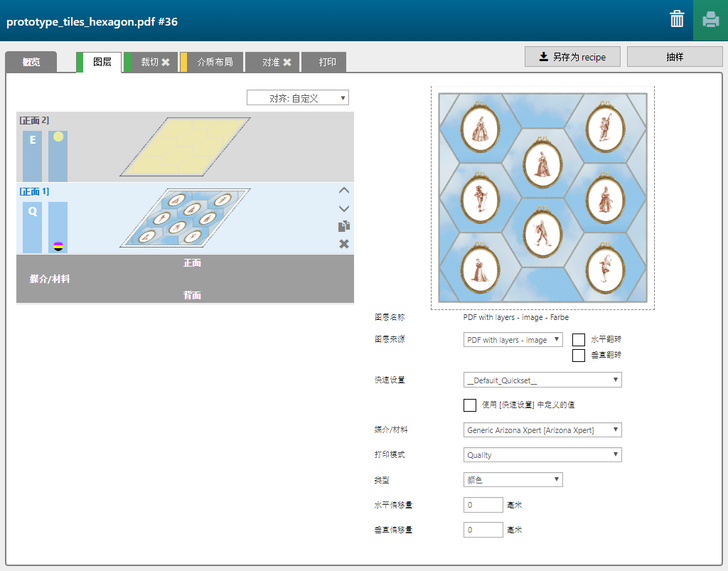Image resolution: width=728 pixels, height=571 pixels.
Task: Click the 另存为 recipe button
Action: 572,57
